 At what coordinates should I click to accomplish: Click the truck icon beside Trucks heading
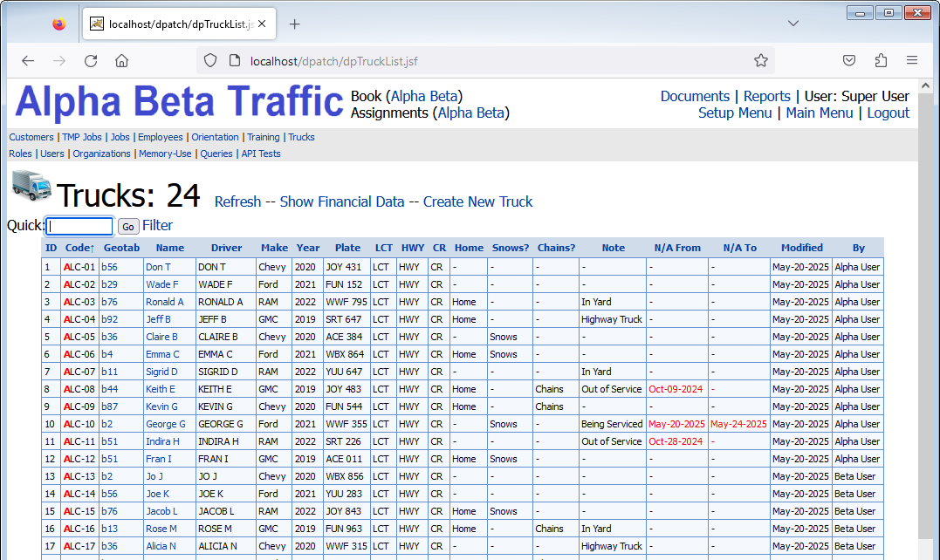click(31, 187)
